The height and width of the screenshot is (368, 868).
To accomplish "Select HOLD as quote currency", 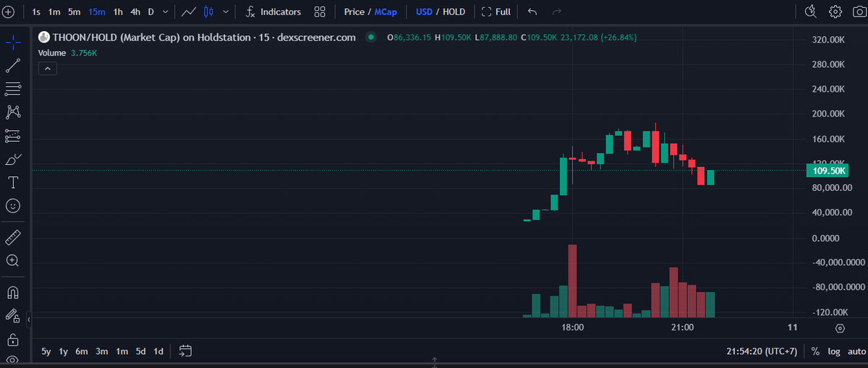I will click(454, 12).
